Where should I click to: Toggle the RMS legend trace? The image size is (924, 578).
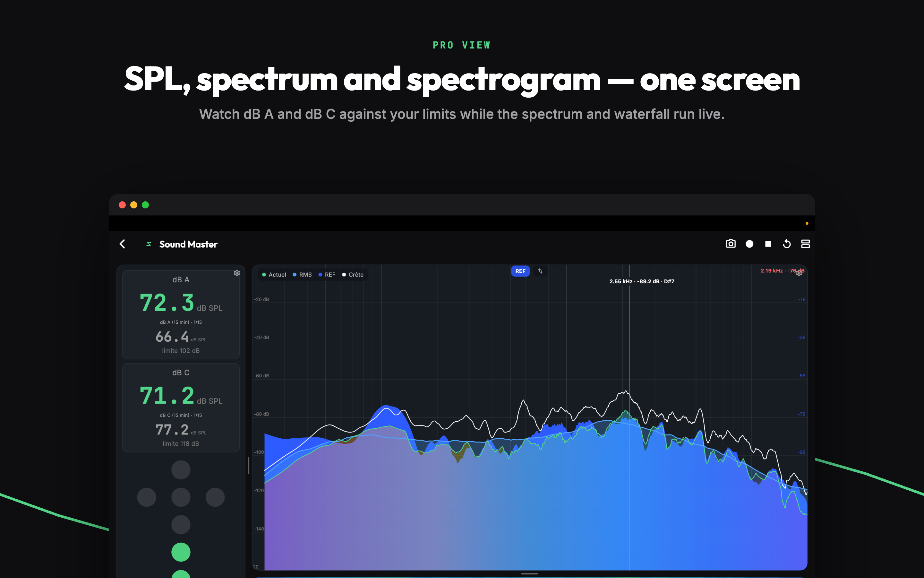click(302, 275)
